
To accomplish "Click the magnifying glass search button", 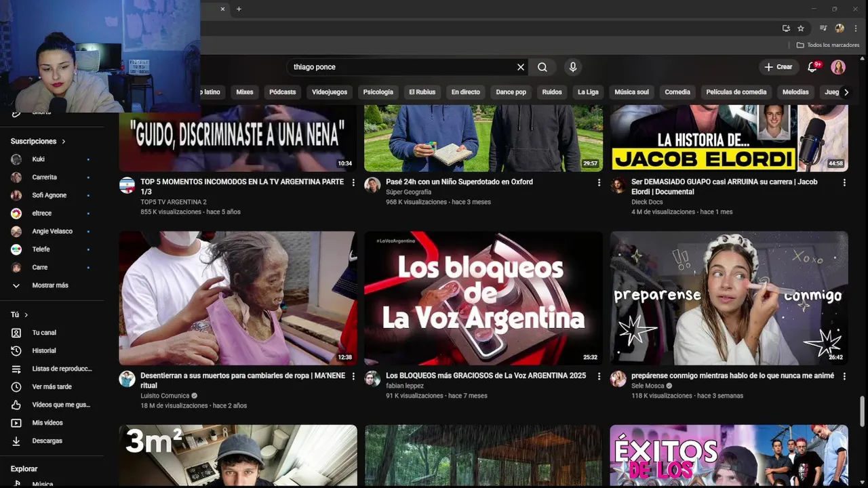I will 542,67.
